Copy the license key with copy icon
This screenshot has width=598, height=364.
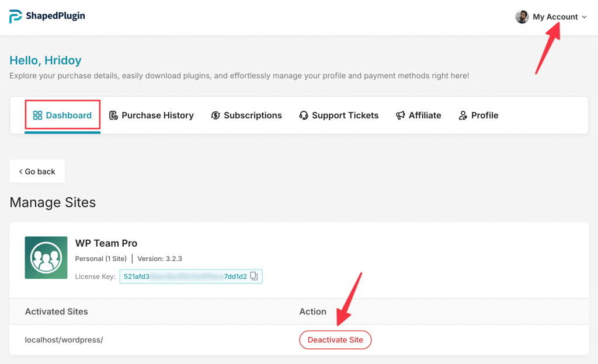coord(254,276)
